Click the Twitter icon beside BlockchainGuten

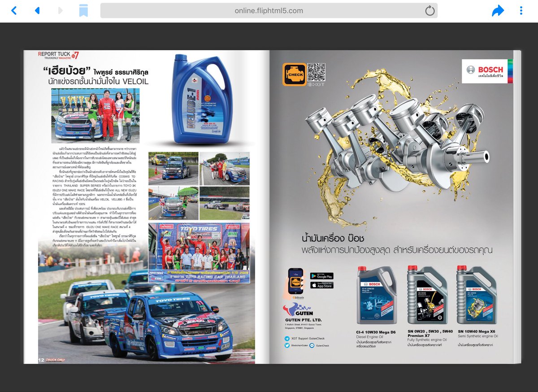click(x=287, y=346)
